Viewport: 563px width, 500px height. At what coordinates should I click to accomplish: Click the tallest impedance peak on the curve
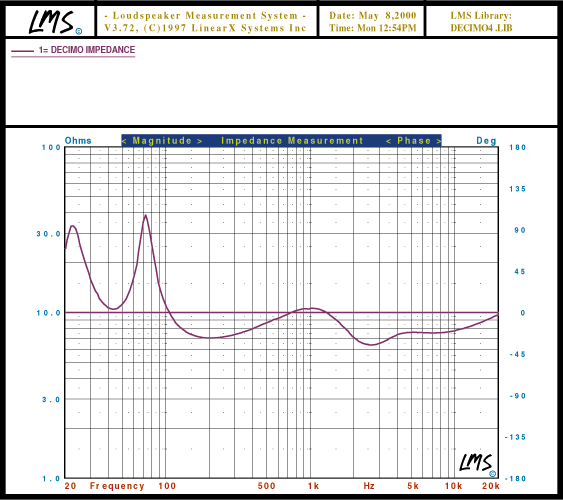pos(145,215)
